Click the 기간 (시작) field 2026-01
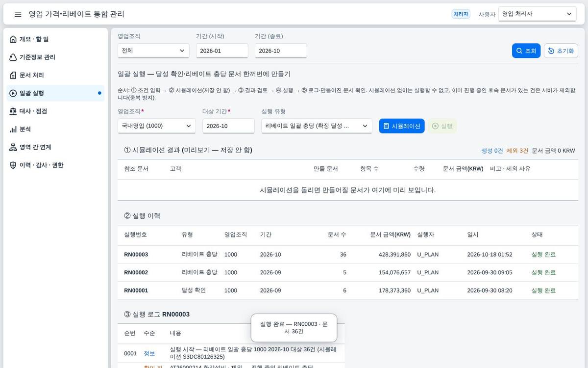Image resolution: width=588 pixels, height=368 pixels. click(x=222, y=51)
